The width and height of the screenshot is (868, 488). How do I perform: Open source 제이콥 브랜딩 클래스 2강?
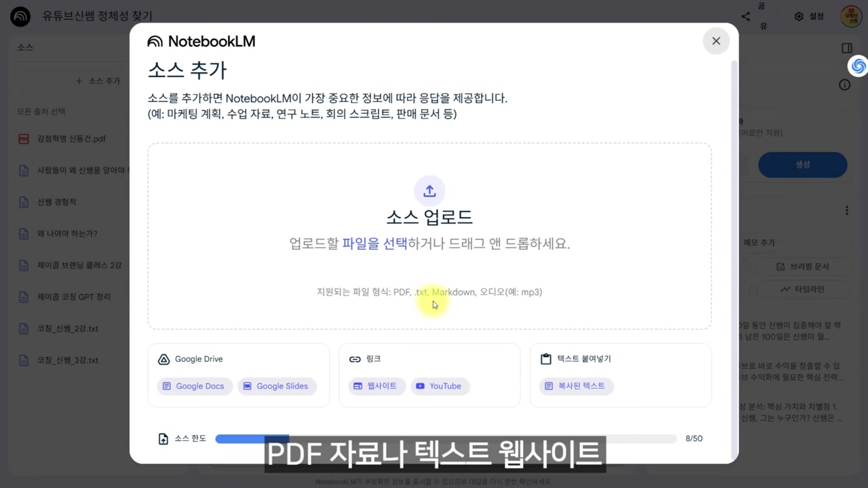[x=79, y=265]
